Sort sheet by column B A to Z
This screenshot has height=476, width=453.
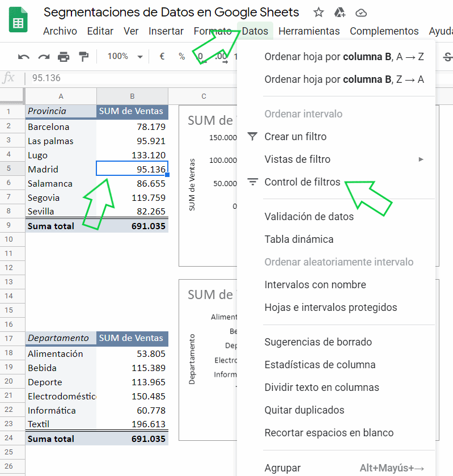click(336, 57)
